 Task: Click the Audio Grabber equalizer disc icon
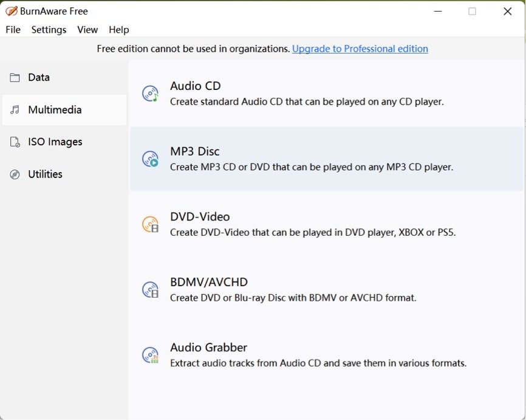150,355
